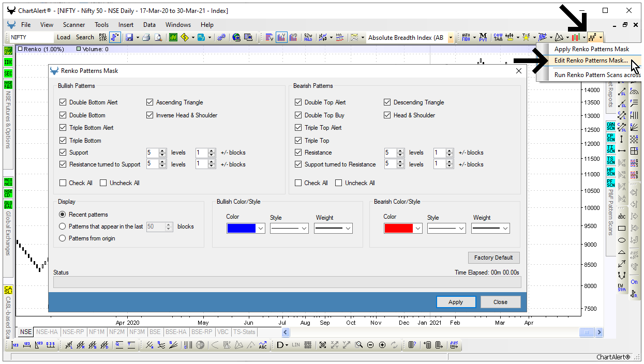Click the Apply button

tap(456, 302)
